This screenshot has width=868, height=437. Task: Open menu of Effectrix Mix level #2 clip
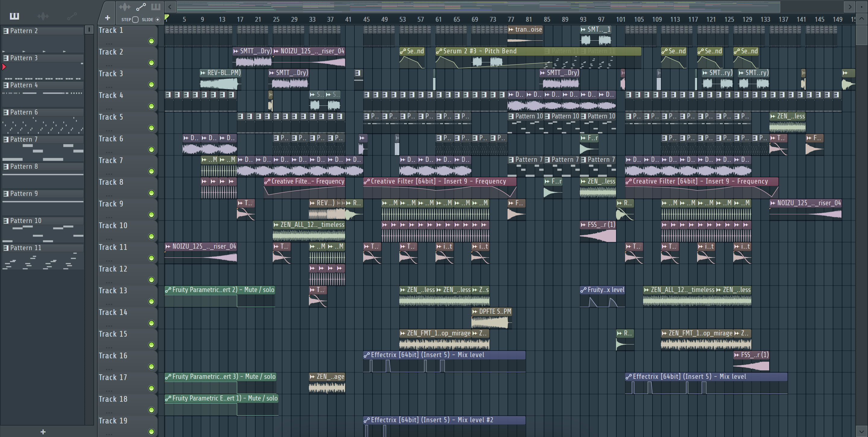(x=366, y=420)
